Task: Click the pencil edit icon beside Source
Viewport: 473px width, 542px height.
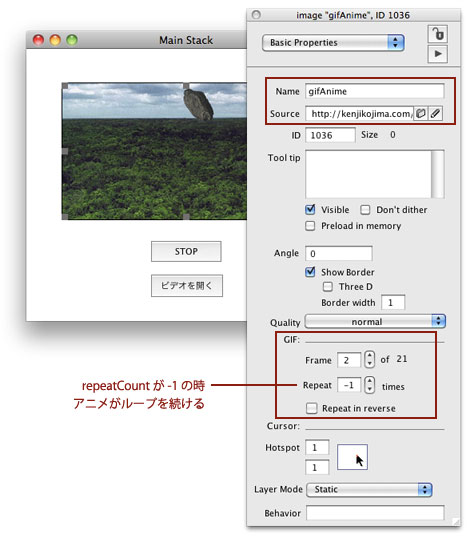Action: (436, 113)
